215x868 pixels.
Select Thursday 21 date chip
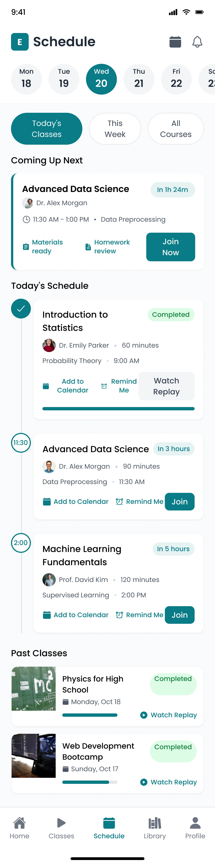pos(139,79)
